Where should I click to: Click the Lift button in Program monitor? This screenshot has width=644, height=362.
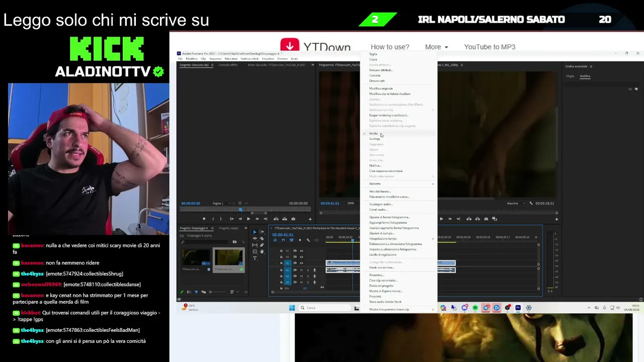pos(469,219)
